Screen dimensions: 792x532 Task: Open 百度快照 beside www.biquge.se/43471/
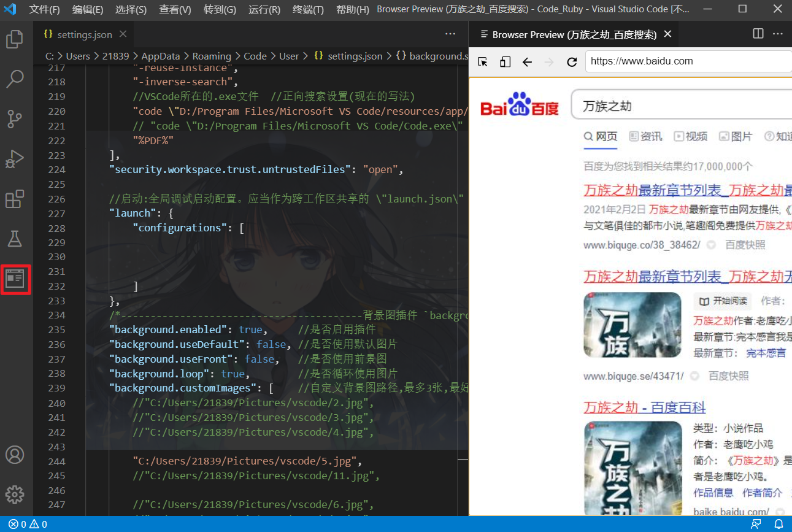[x=729, y=376]
